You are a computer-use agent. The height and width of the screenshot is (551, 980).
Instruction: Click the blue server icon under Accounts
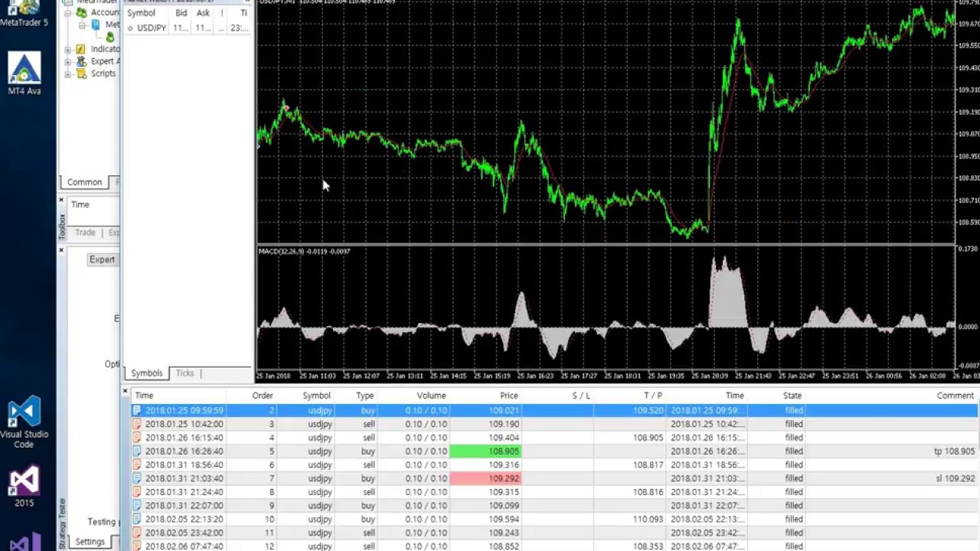pyautogui.click(x=96, y=24)
